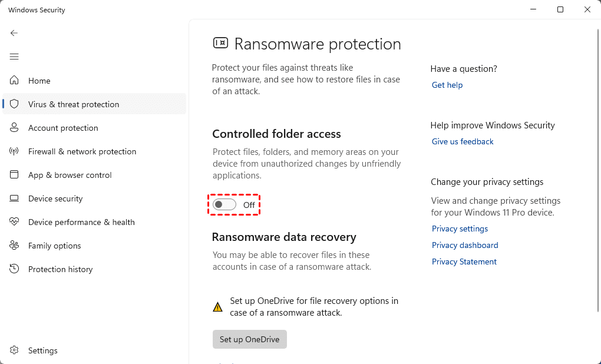Click the Family options icon
Viewport: 601px width, 364px height.
[15, 246]
